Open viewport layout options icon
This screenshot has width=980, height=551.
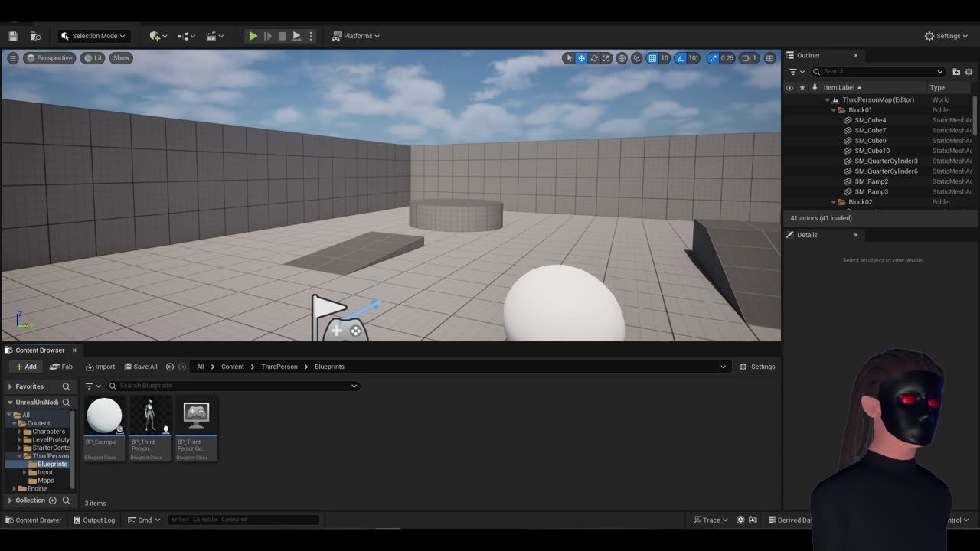pyautogui.click(x=769, y=58)
